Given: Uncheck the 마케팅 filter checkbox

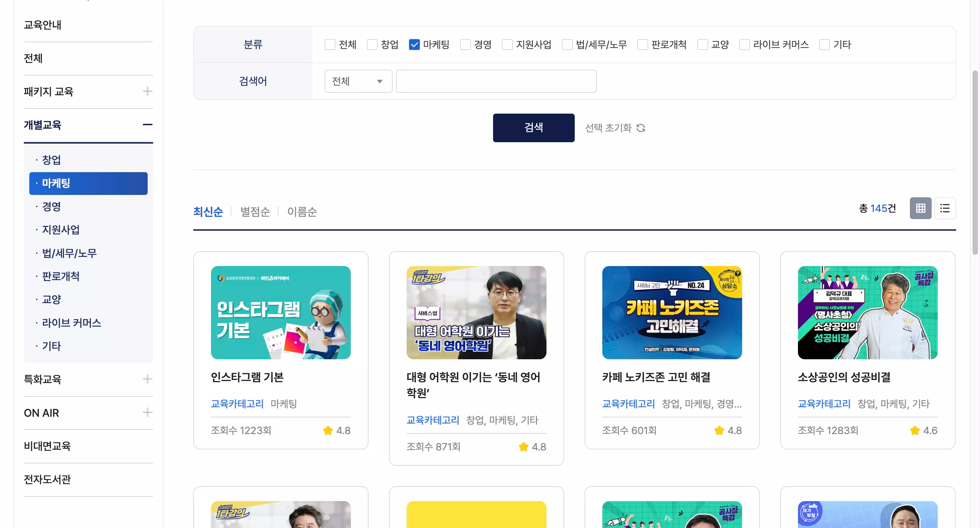Looking at the screenshot, I should [414, 44].
